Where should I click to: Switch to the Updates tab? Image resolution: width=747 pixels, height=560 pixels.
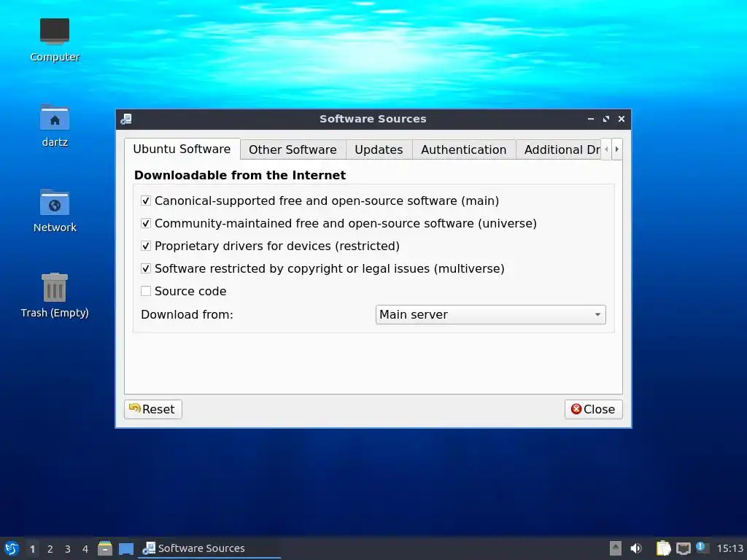pos(379,149)
